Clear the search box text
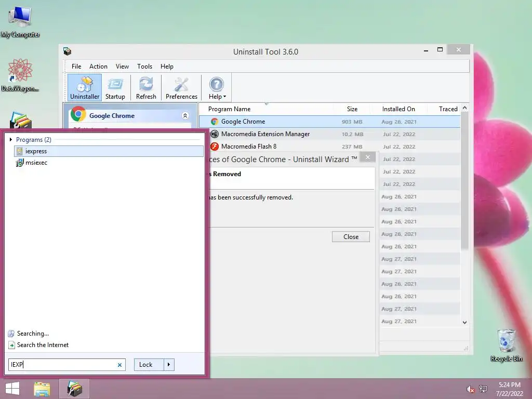The height and width of the screenshot is (399, 532). pyautogui.click(x=119, y=365)
